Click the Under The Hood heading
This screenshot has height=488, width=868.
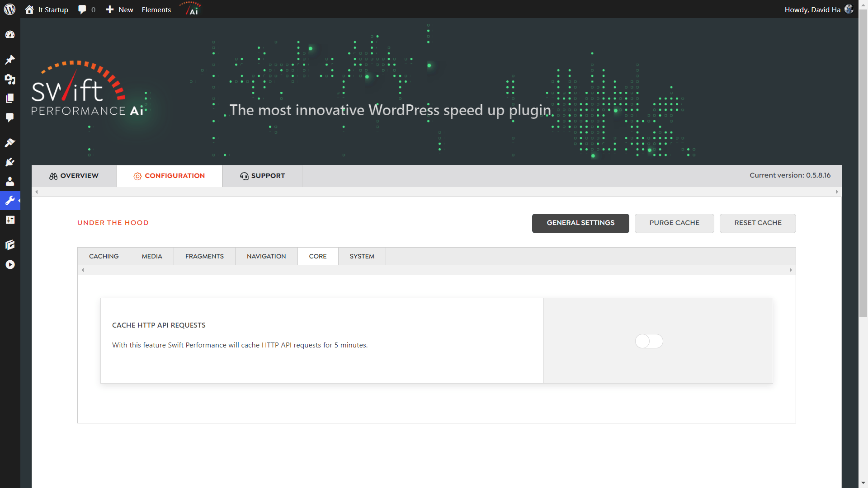pos(113,223)
